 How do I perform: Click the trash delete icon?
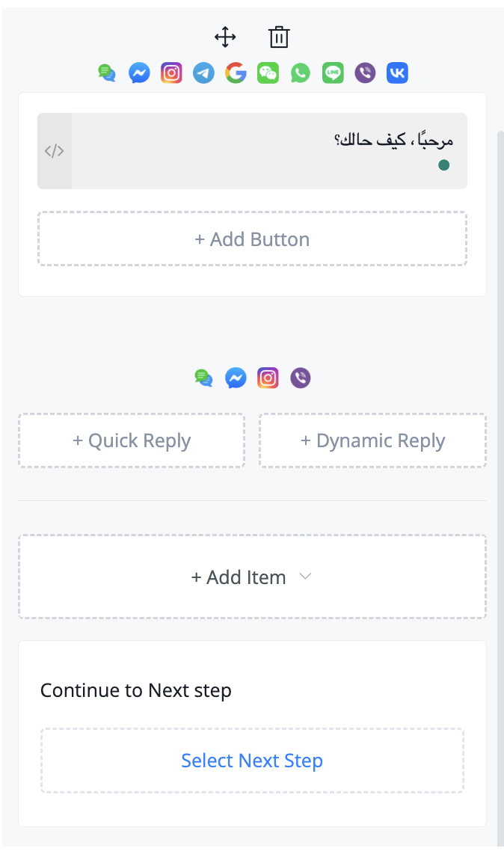tap(279, 37)
